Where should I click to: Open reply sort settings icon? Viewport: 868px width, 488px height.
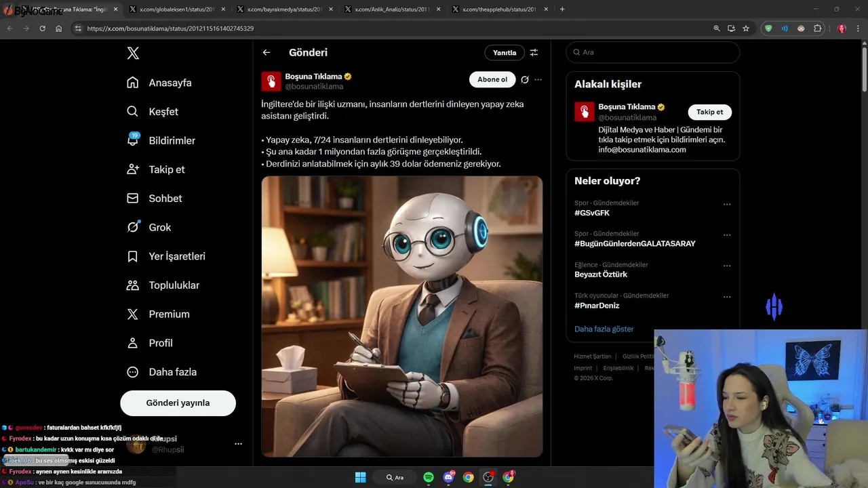tap(534, 52)
